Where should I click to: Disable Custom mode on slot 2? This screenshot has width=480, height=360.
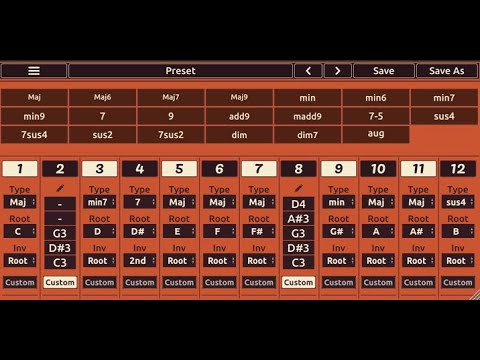click(x=60, y=282)
